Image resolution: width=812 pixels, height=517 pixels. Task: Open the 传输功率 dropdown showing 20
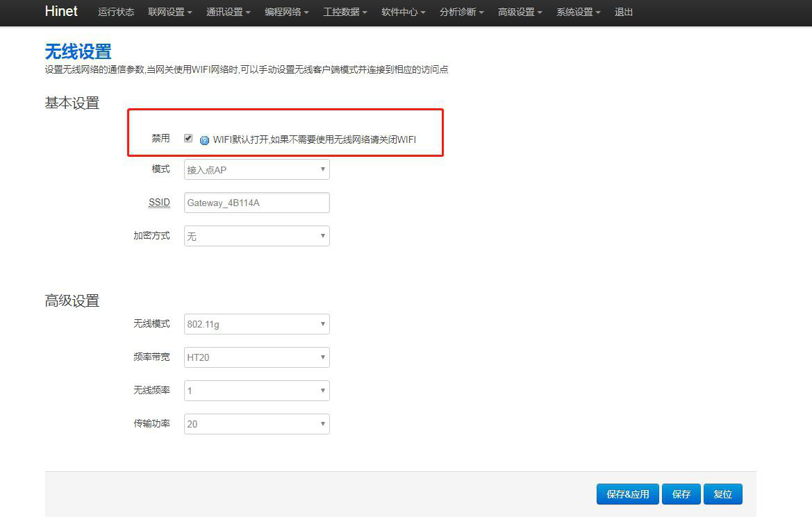(x=256, y=423)
